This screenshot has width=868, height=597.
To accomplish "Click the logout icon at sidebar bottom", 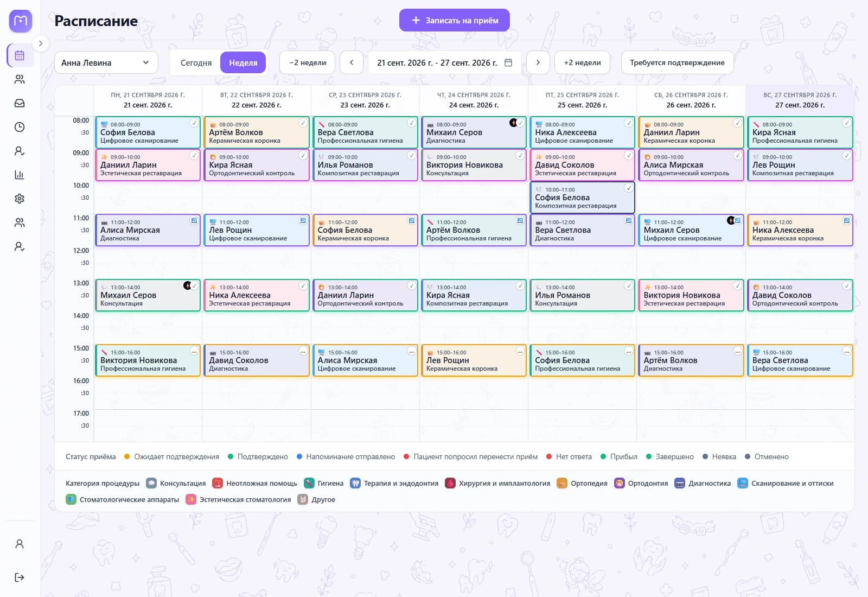I will (x=20, y=577).
